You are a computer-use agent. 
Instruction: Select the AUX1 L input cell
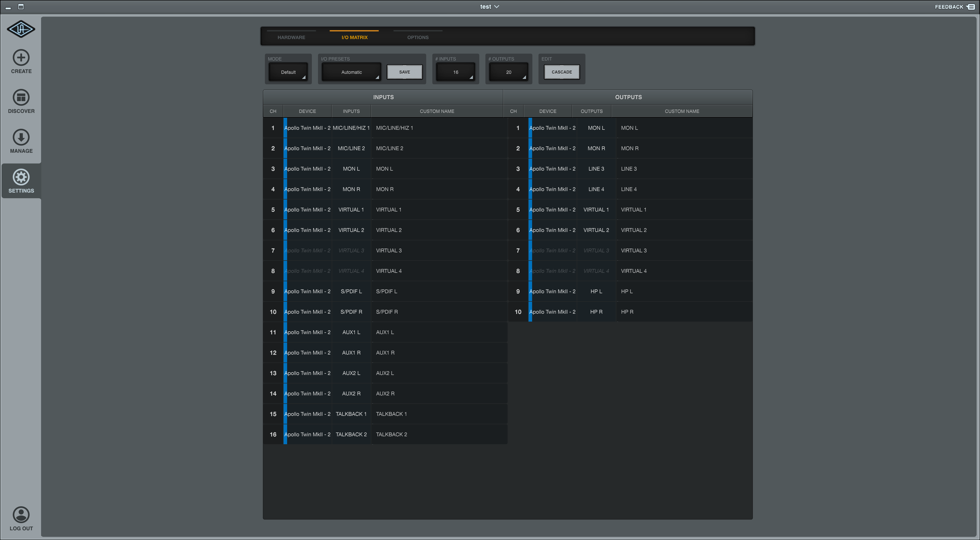pos(351,332)
